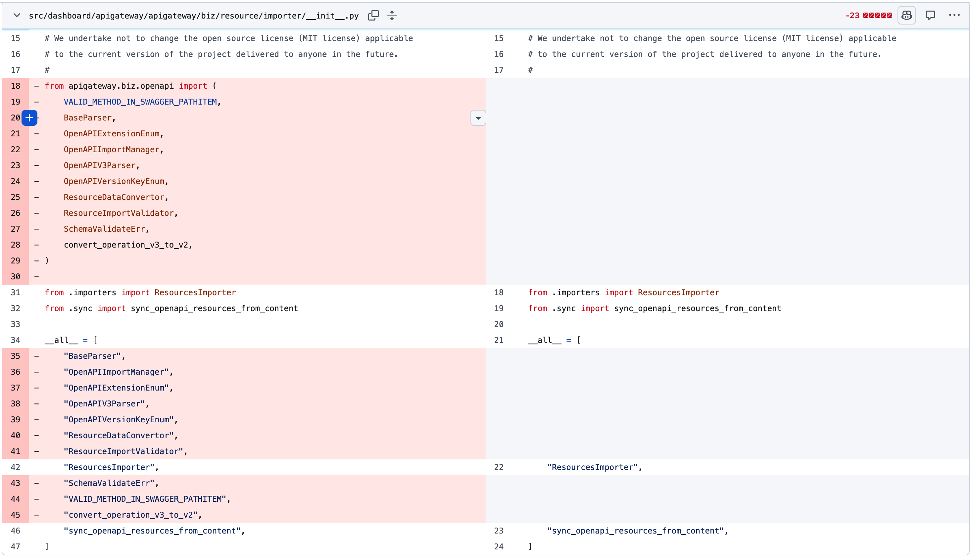Copy the importer/__init__.py file path
The width and height of the screenshot is (970, 560).
pos(373,15)
